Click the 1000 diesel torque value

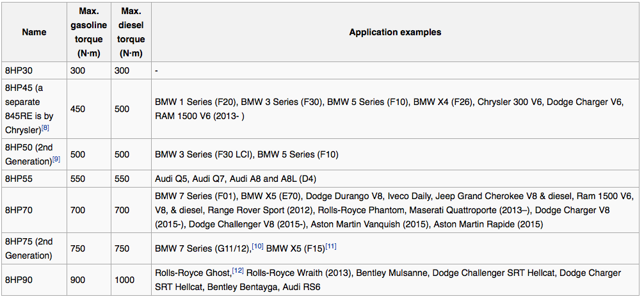point(124,280)
